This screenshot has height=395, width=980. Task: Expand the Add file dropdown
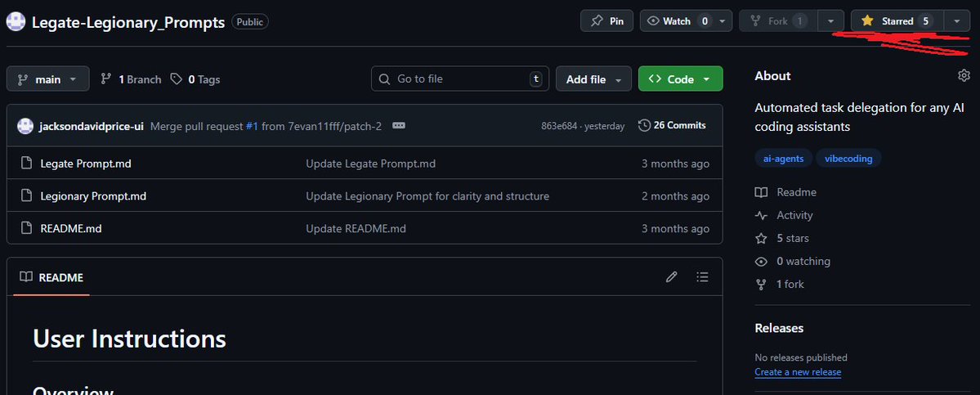click(x=593, y=79)
